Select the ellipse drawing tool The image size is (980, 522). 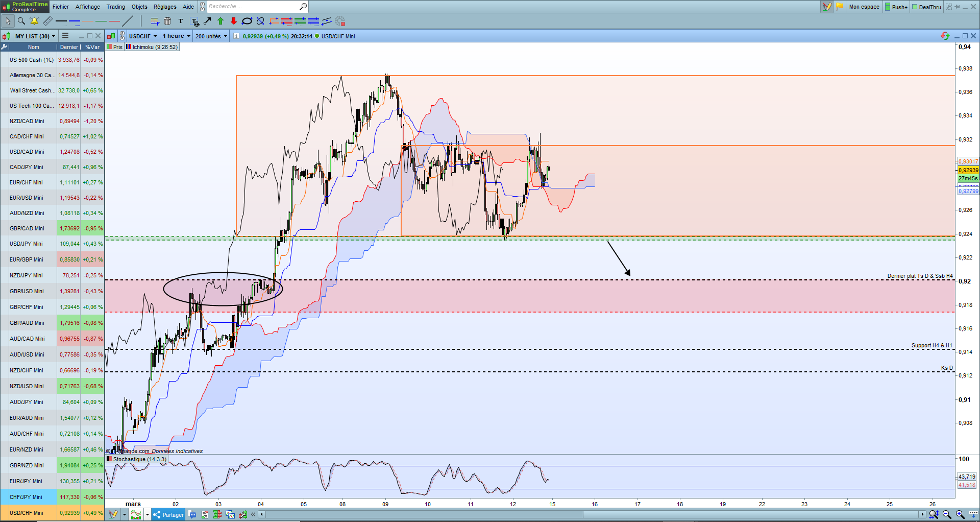point(247,21)
